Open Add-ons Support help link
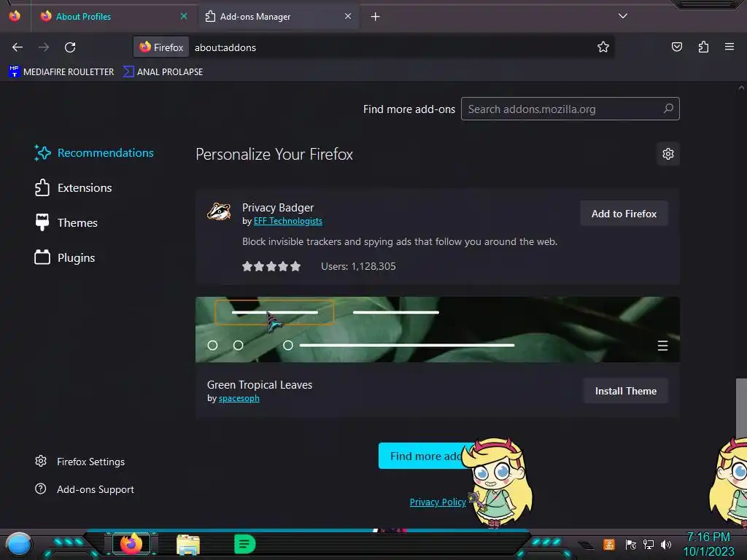Screen dimensions: 747x560 [x=85, y=489]
